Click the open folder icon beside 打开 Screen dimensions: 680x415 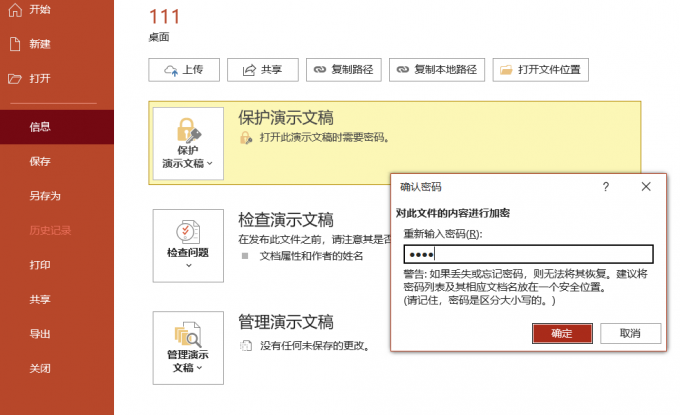(15, 79)
